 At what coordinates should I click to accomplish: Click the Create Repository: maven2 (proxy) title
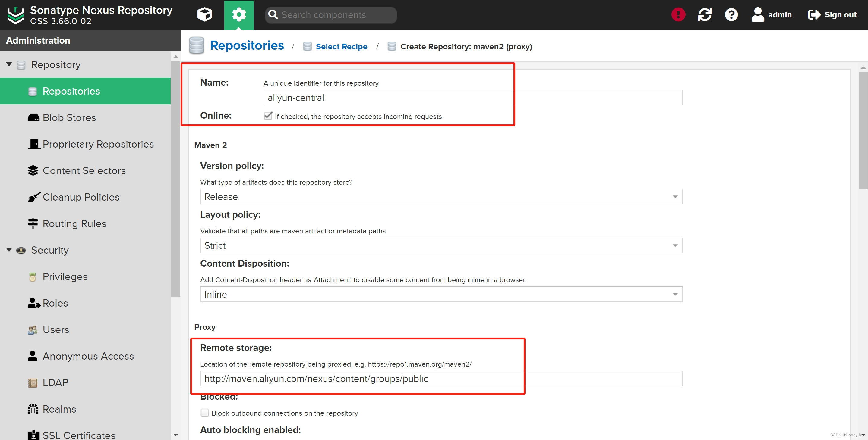click(x=466, y=46)
